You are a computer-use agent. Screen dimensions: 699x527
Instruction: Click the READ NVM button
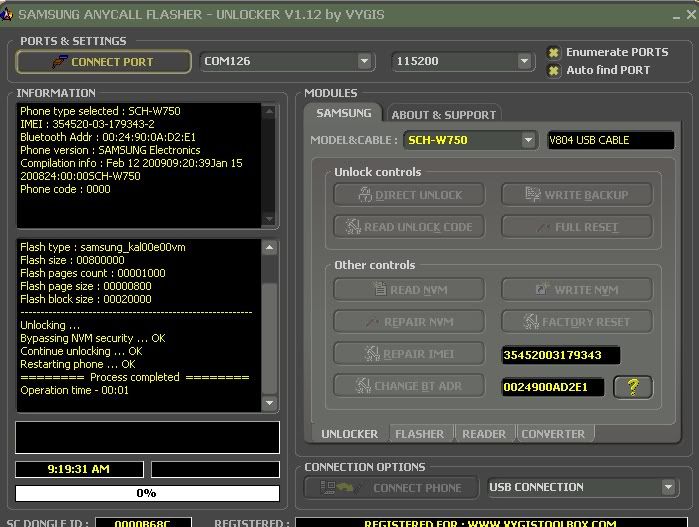(x=409, y=290)
